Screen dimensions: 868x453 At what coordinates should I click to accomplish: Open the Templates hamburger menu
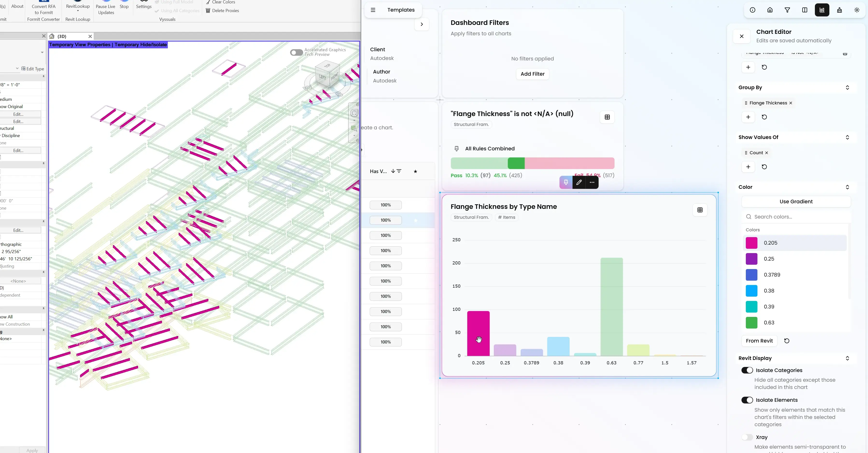[x=373, y=10]
